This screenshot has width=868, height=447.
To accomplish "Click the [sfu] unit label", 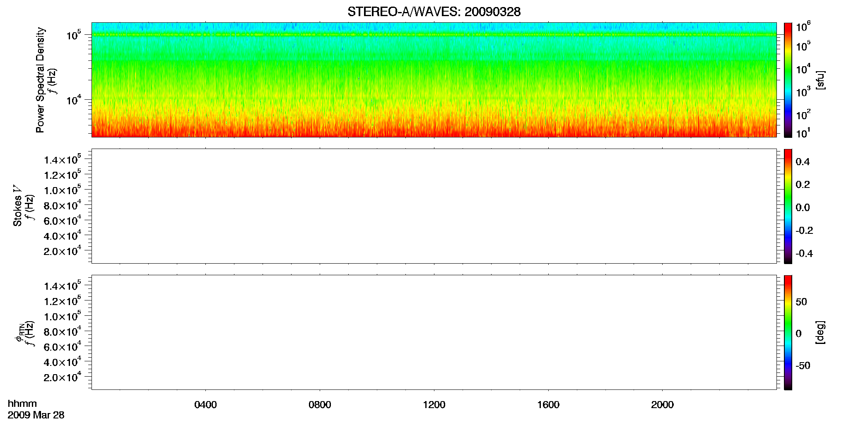I will pos(821,80).
